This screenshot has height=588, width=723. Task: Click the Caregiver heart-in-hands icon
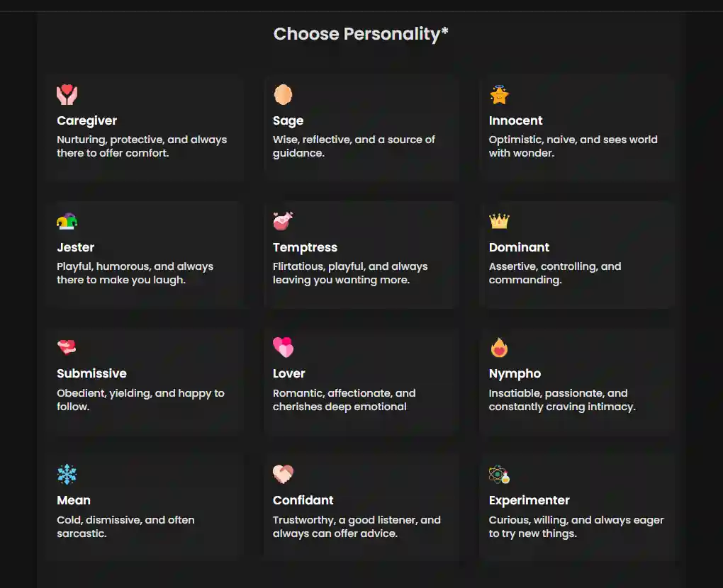pos(67,94)
